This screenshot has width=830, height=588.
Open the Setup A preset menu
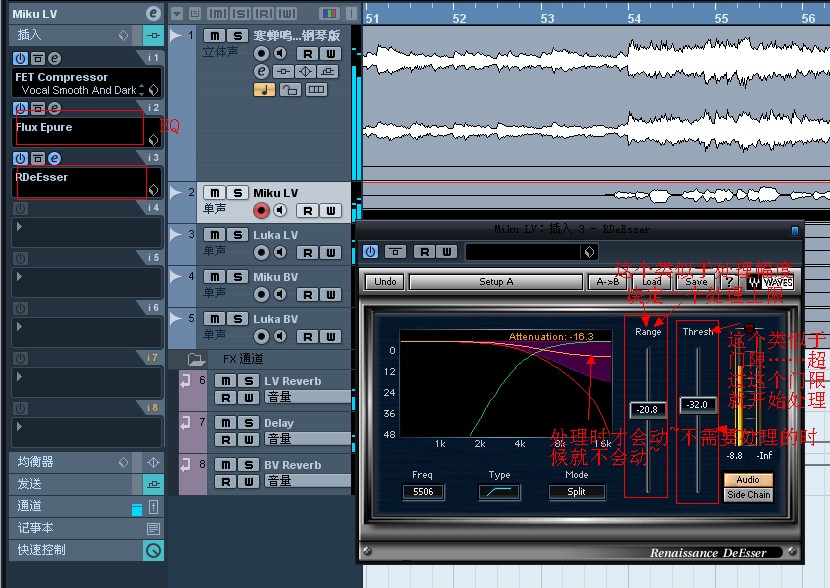(496, 282)
